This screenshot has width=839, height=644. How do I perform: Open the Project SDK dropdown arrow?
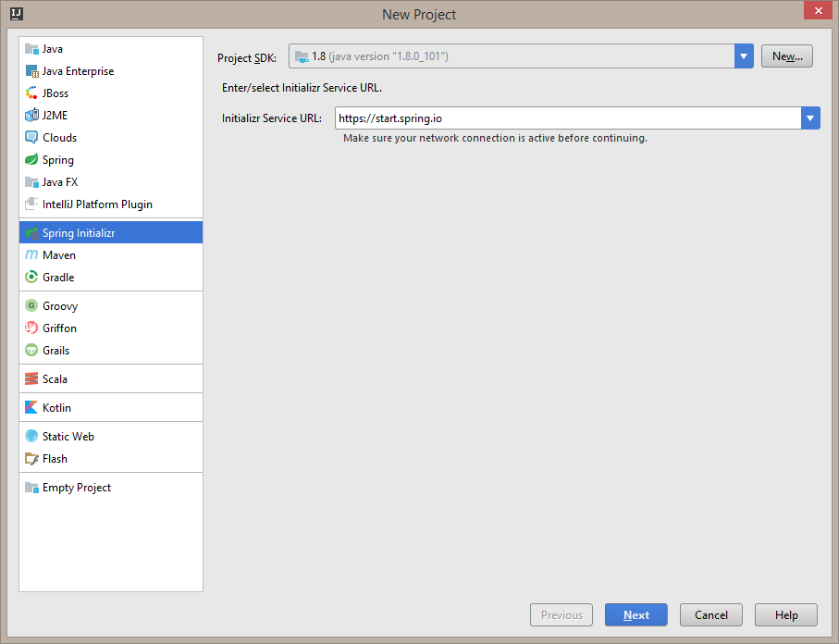(x=744, y=56)
